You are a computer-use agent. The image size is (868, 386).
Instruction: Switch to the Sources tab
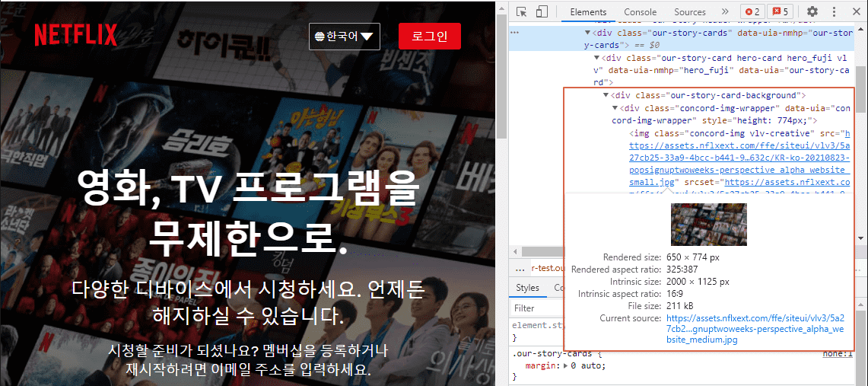tap(690, 11)
